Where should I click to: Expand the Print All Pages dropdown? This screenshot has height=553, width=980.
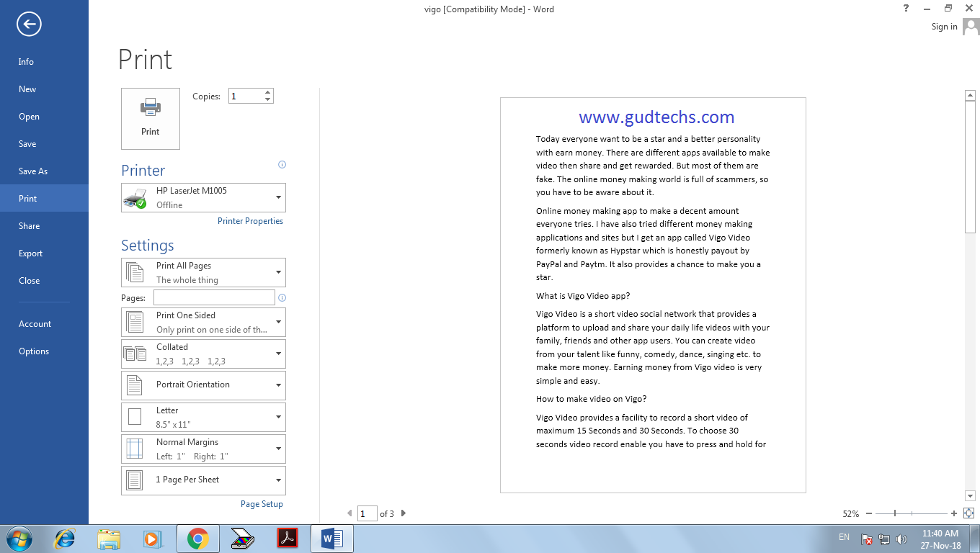tap(203, 273)
